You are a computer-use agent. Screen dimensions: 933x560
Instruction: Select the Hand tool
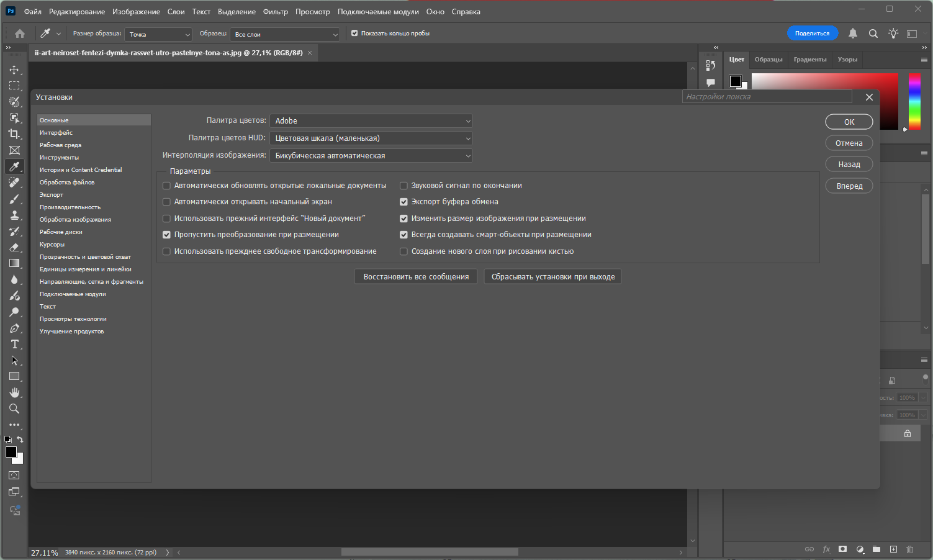tap(14, 392)
